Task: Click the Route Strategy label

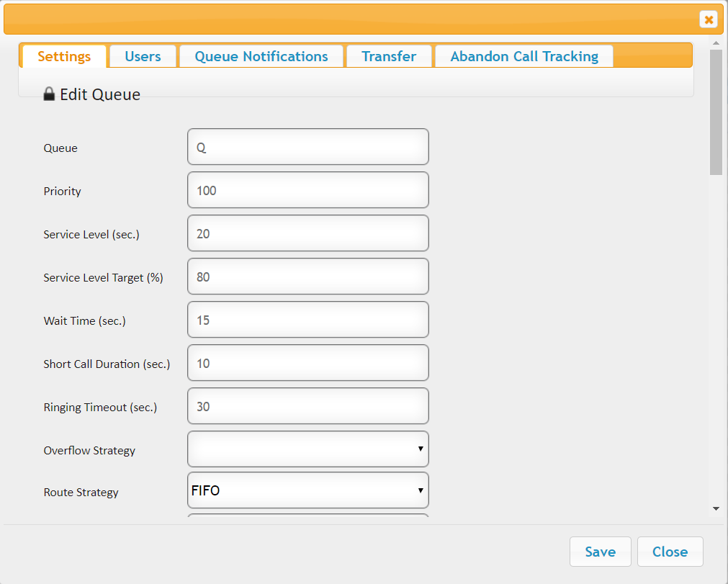Action: tap(81, 492)
